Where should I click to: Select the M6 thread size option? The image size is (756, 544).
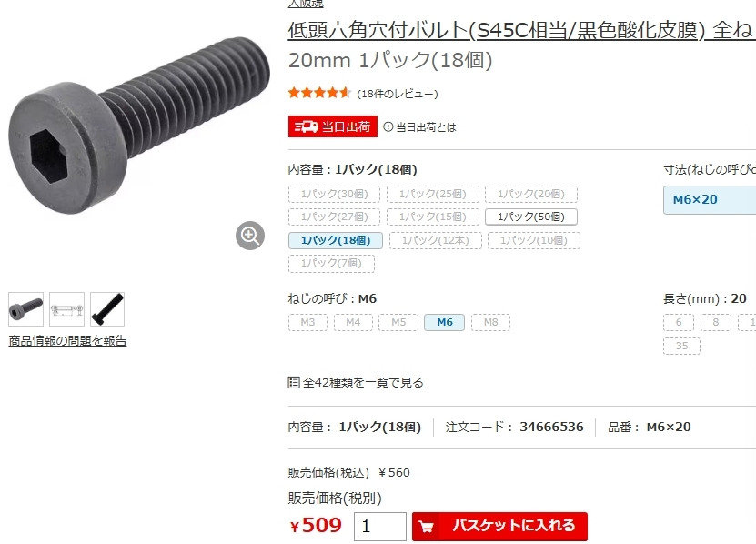click(445, 322)
